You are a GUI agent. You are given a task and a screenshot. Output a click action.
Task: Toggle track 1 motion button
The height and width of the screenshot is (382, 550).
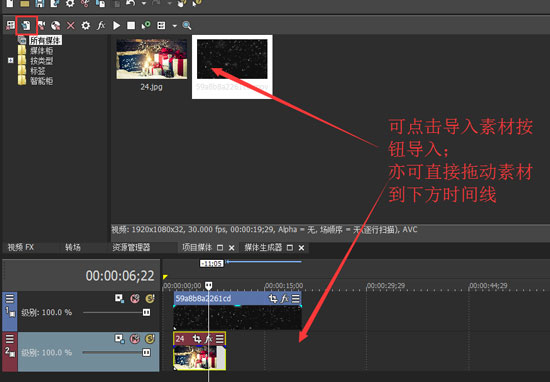coord(119,299)
